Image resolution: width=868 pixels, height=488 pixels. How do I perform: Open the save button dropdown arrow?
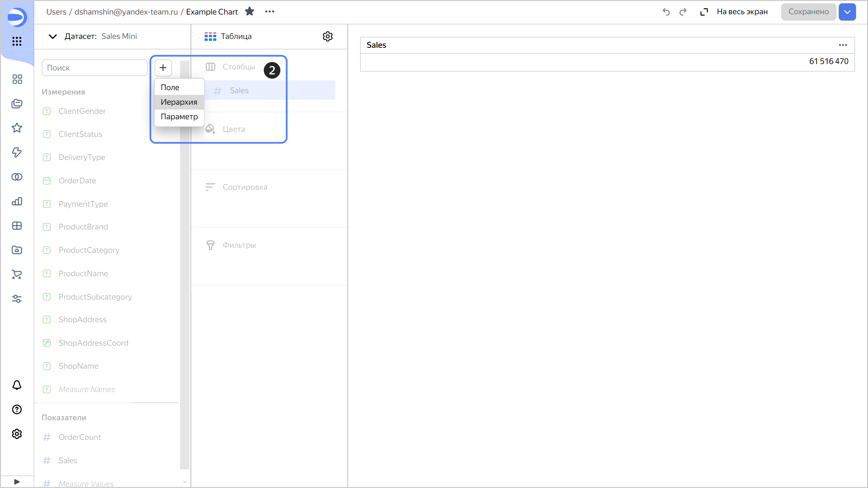pos(847,12)
